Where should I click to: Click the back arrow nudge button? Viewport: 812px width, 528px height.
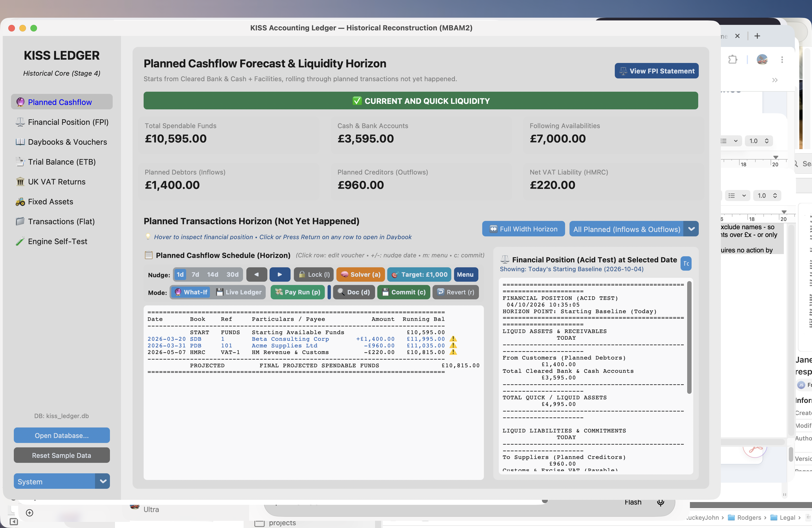(256, 274)
